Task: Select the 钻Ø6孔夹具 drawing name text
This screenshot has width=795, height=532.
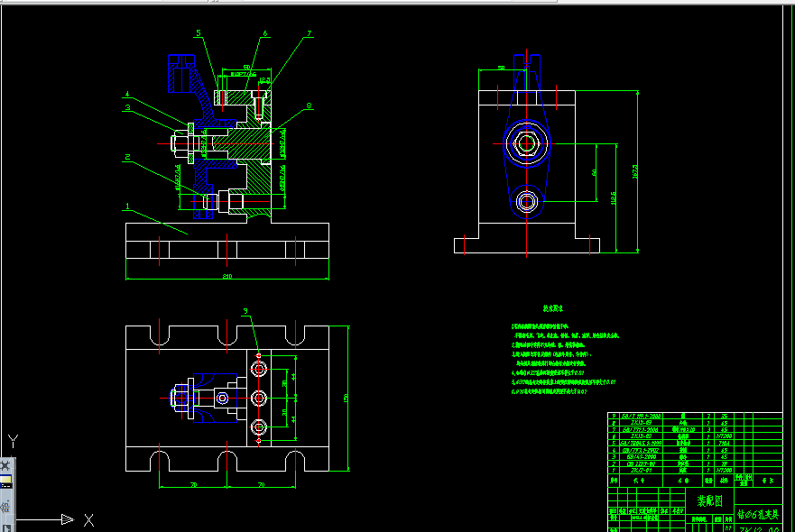Action: point(758,514)
